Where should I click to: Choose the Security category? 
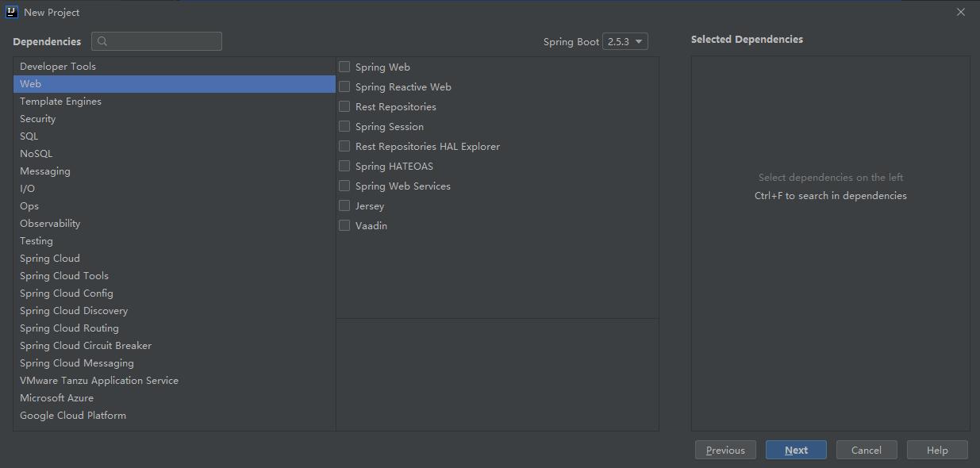pos(175,119)
